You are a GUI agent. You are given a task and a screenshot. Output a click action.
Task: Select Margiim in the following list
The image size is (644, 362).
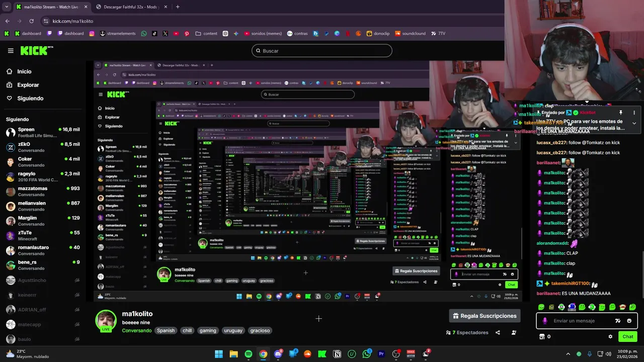point(43,221)
